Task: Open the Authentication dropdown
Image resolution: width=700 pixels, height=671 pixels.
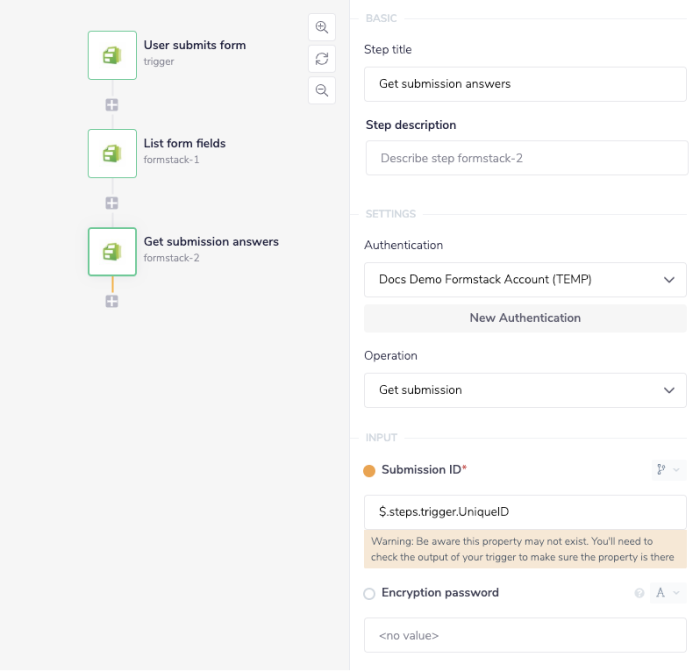Action: (525, 280)
